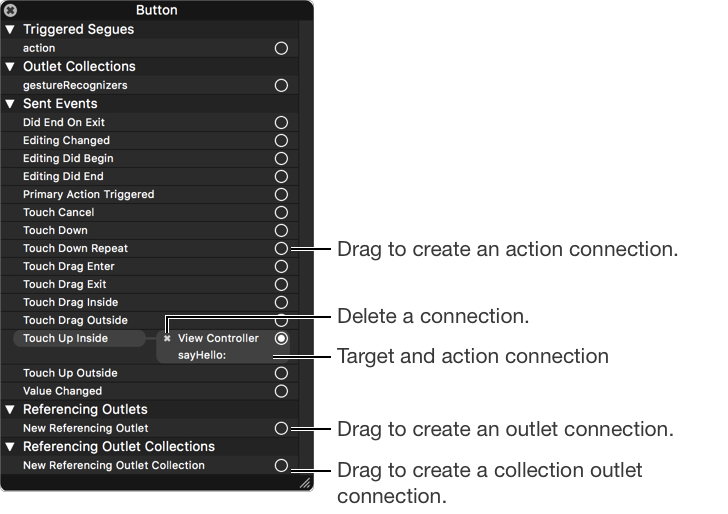Viewport: 728px width, 514px height.
Task: Click the connection circle for Touch Down Repeat
Action: point(281,248)
